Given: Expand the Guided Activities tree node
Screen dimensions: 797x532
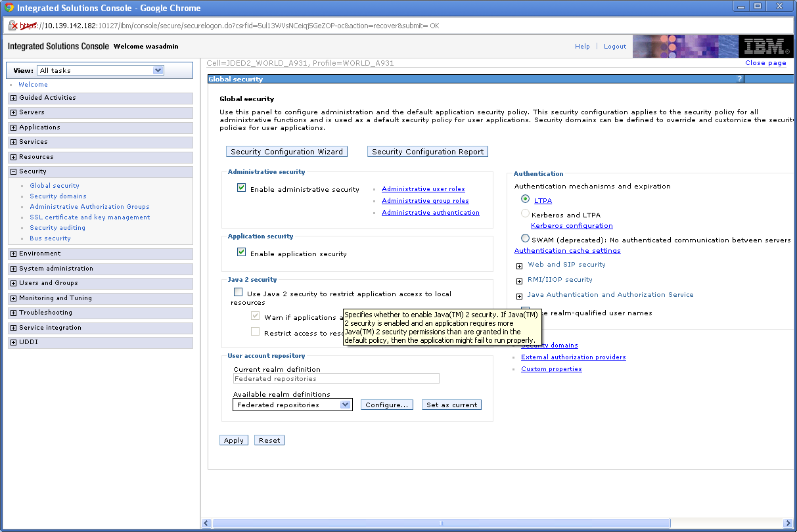Looking at the screenshot, I should tap(13, 98).
